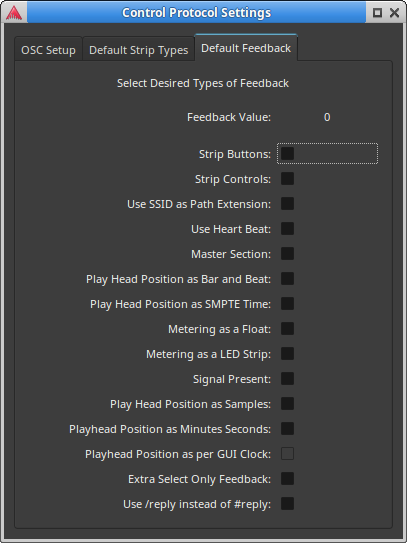Screen dimensions: 407x543
Task: Toggle the Master Section checkbox
Action: (287, 253)
